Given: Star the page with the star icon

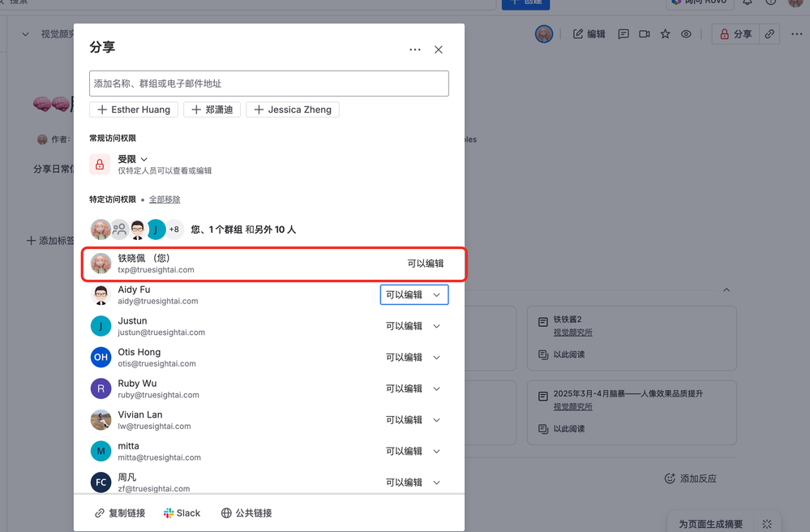Looking at the screenshot, I should (x=665, y=33).
